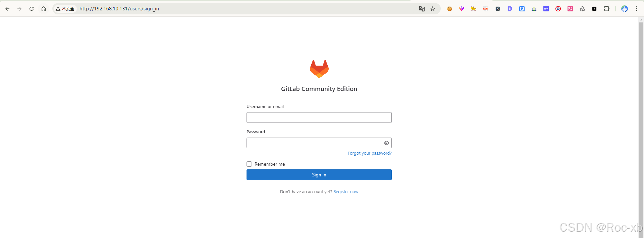Viewport: 644px width, 238px height.
Task: Open the red prohibited-paw extension icon
Action: [558, 9]
